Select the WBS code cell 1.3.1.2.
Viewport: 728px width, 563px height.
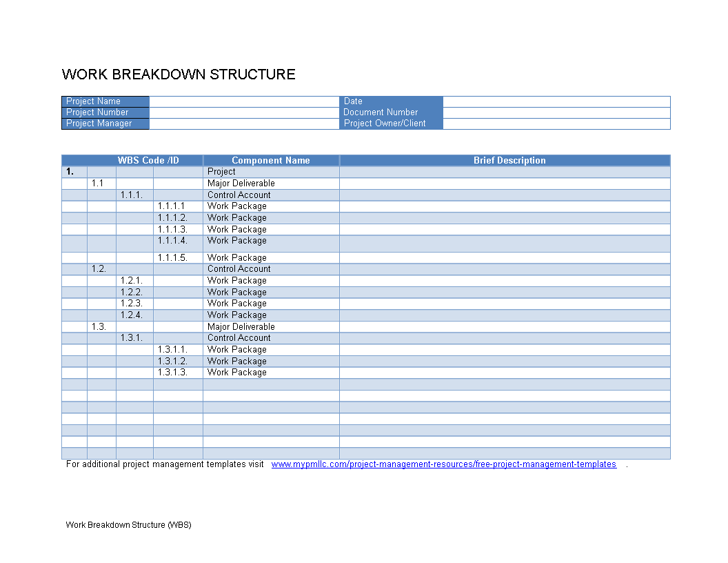pos(179,361)
